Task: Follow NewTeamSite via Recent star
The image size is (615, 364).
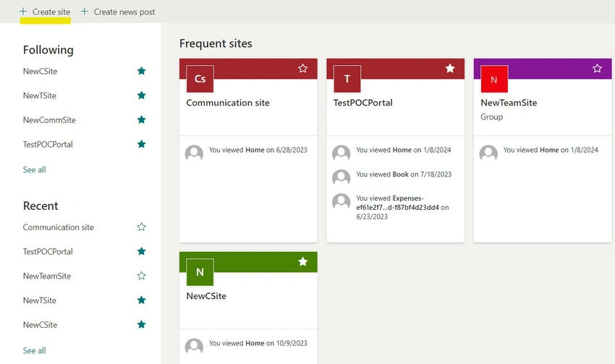Action: pos(141,276)
